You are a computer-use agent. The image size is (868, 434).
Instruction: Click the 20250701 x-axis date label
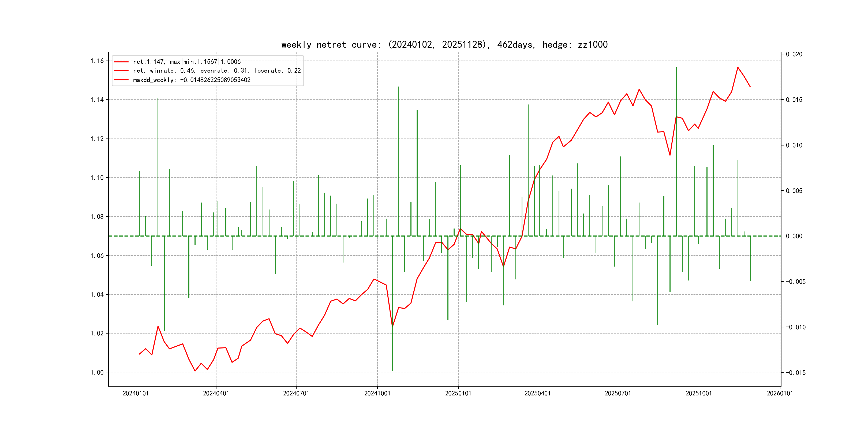pyautogui.click(x=618, y=393)
